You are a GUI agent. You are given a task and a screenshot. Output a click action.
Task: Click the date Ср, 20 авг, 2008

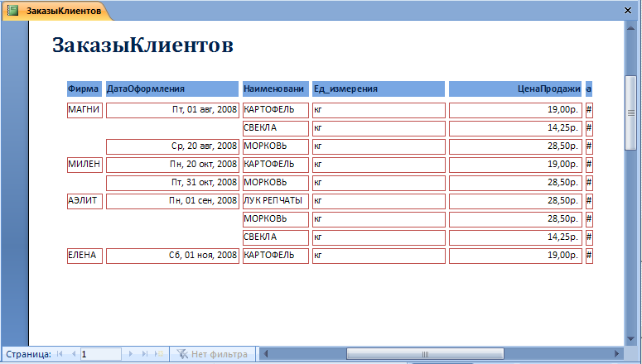pos(172,146)
